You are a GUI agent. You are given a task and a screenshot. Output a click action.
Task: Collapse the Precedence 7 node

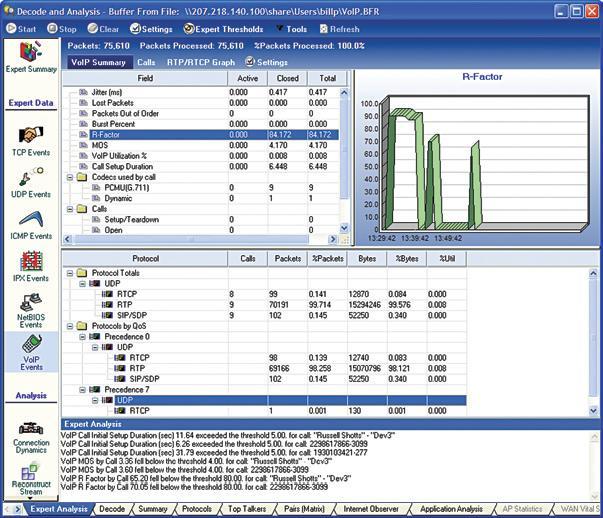[82, 390]
